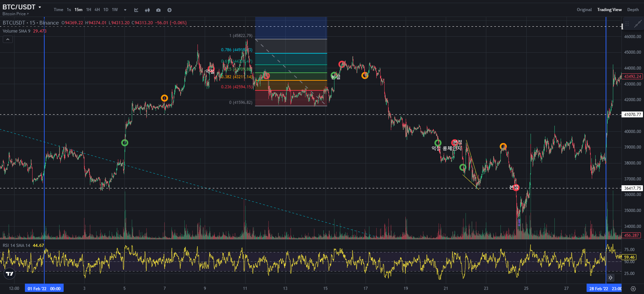
Task: Click the 12:00 time axis label
Action: [x=14, y=288]
